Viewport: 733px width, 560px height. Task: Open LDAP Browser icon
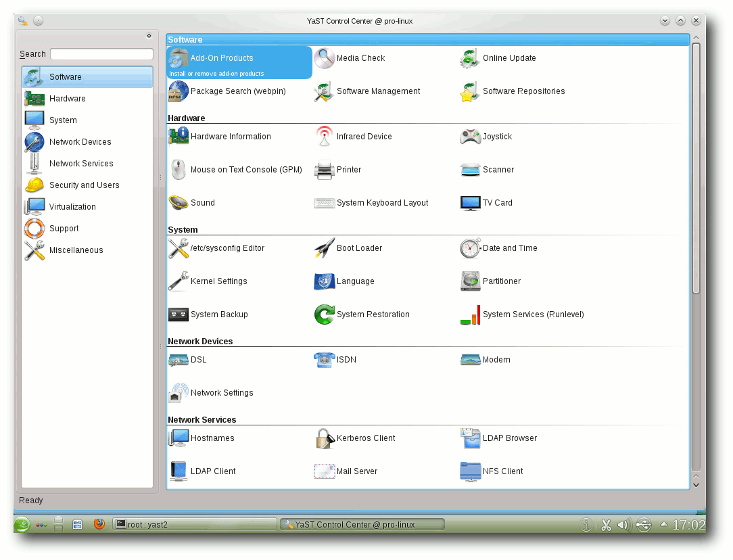pyautogui.click(x=470, y=438)
